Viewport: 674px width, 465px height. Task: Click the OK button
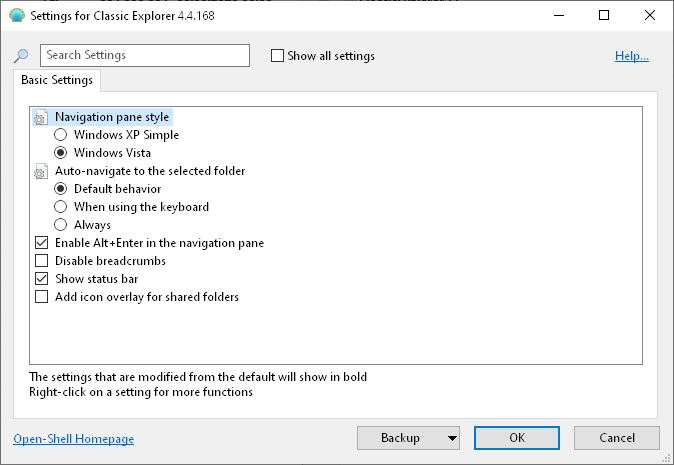[x=516, y=438]
